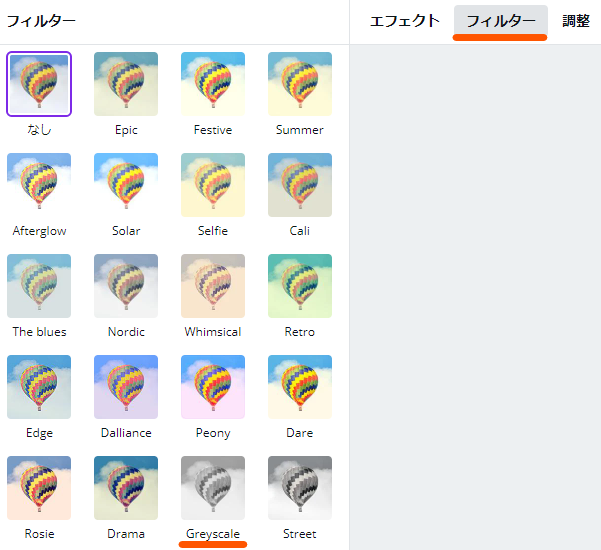Image resolution: width=601 pixels, height=550 pixels.
Task: Choose the Summer filter thumbnail
Action: 300,84
